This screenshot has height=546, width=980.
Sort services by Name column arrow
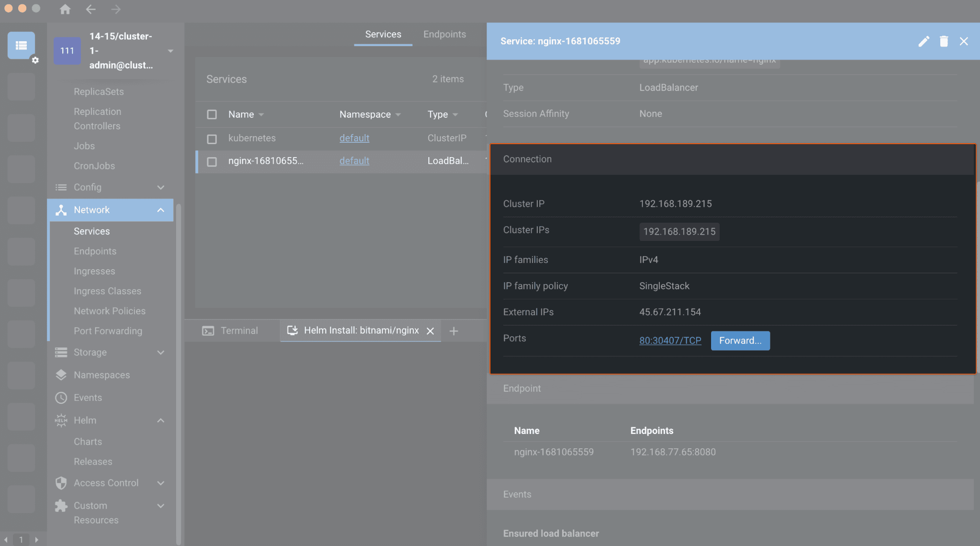coord(261,115)
